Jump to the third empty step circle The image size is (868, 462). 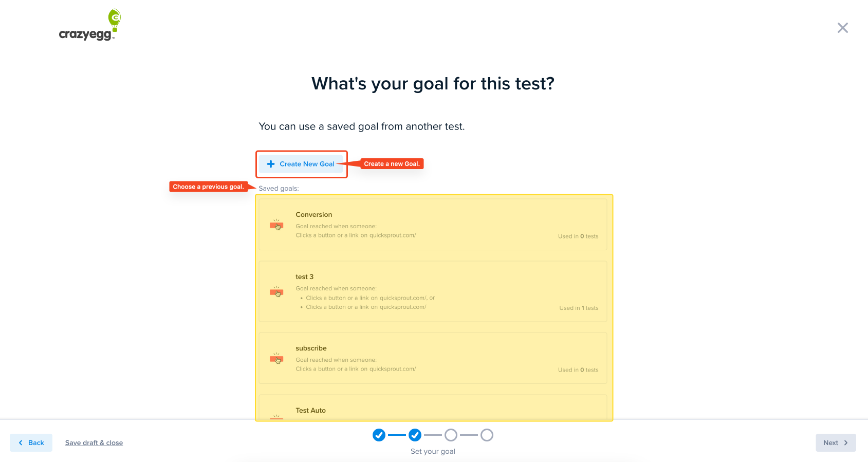pyautogui.click(x=451, y=435)
